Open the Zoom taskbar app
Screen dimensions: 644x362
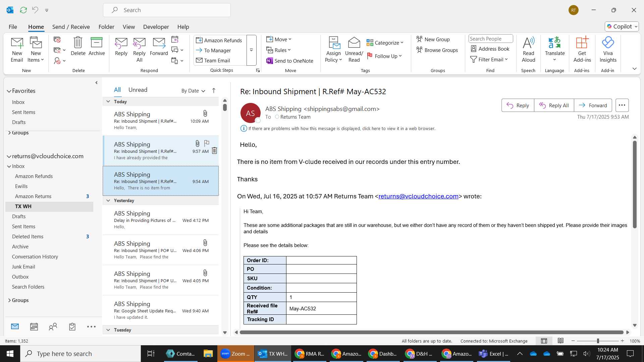point(235,354)
